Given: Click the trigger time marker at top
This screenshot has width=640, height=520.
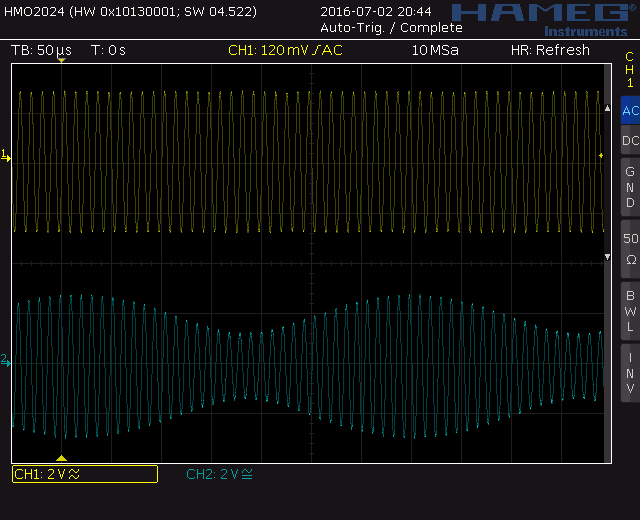Looking at the screenshot, I should (x=61, y=60).
